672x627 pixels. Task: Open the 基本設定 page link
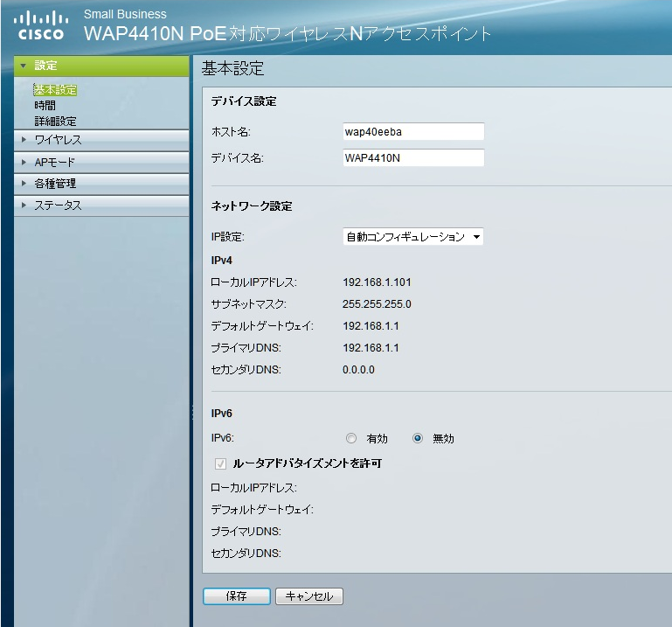tap(55, 89)
